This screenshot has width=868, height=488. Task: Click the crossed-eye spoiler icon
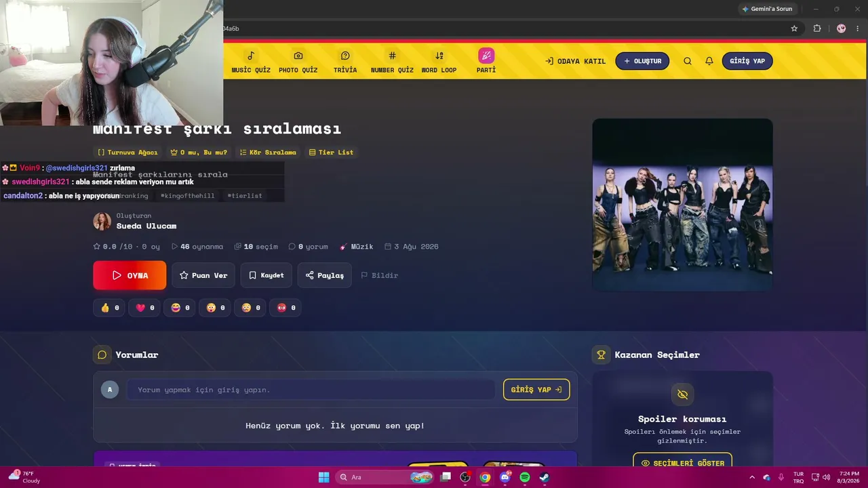[x=682, y=394]
